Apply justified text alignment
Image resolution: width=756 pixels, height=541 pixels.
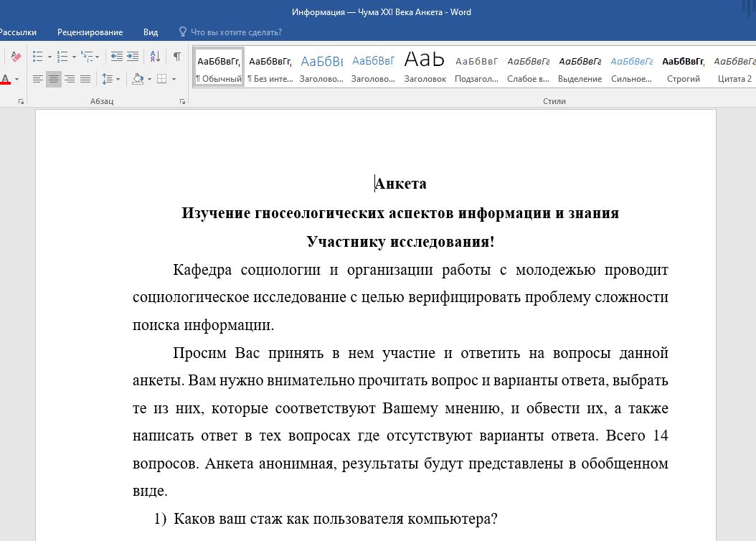85,79
